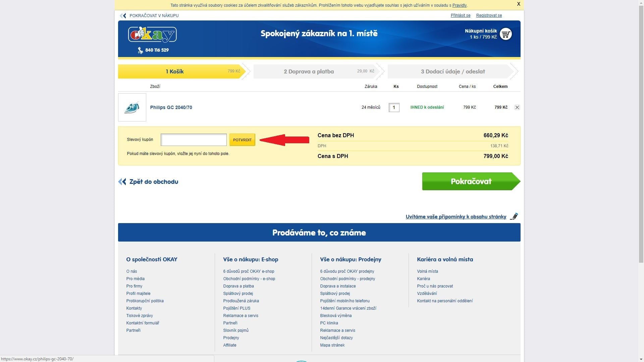The width and height of the screenshot is (644, 362).
Task: Open Kontaktní formulář link
Action: click(x=143, y=323)
